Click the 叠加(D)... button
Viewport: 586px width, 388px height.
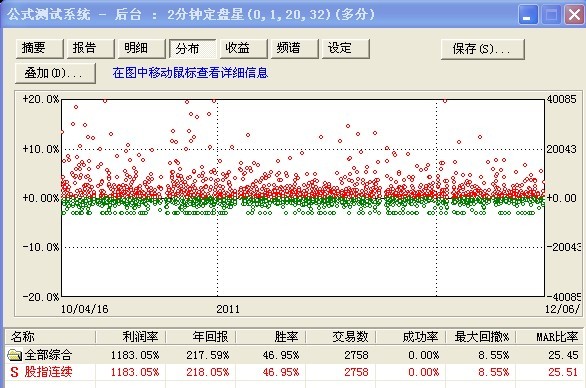(55, 73)
